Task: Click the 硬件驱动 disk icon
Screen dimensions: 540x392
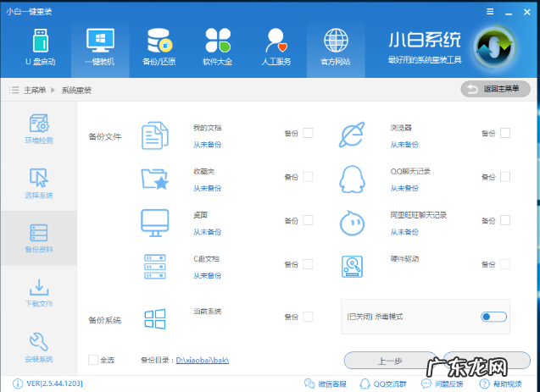Action: point(352,267)
